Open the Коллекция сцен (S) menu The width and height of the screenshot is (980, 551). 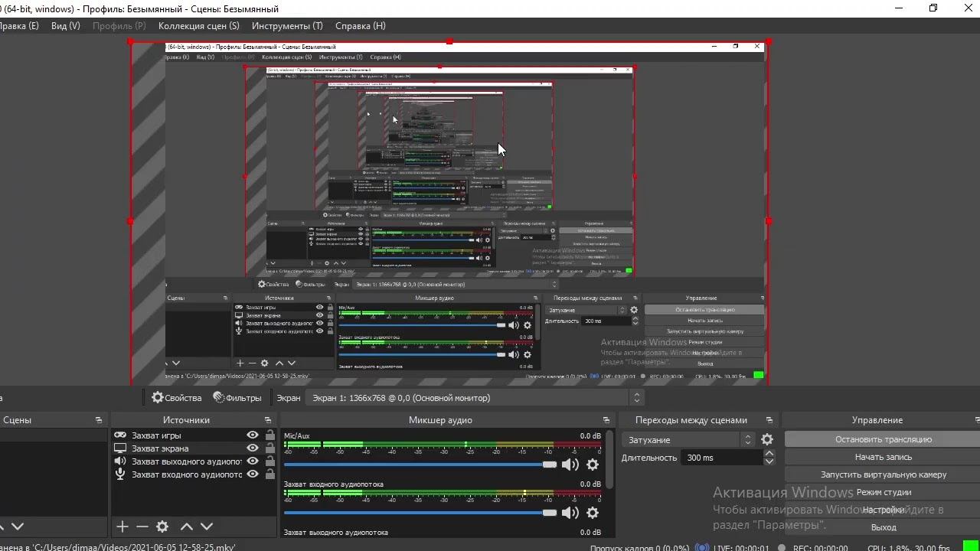click(x=198, y=26)
